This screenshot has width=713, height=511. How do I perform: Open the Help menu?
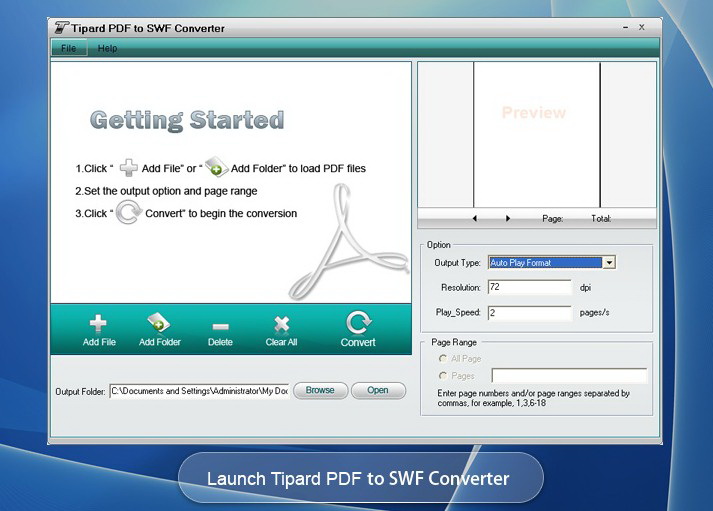coord(107,48)
